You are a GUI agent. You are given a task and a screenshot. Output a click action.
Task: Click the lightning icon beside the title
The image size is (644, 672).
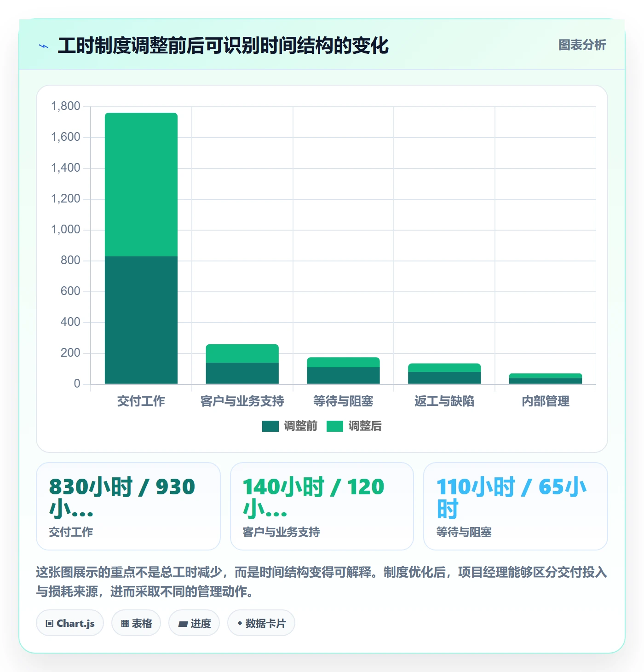pos(44,46)
